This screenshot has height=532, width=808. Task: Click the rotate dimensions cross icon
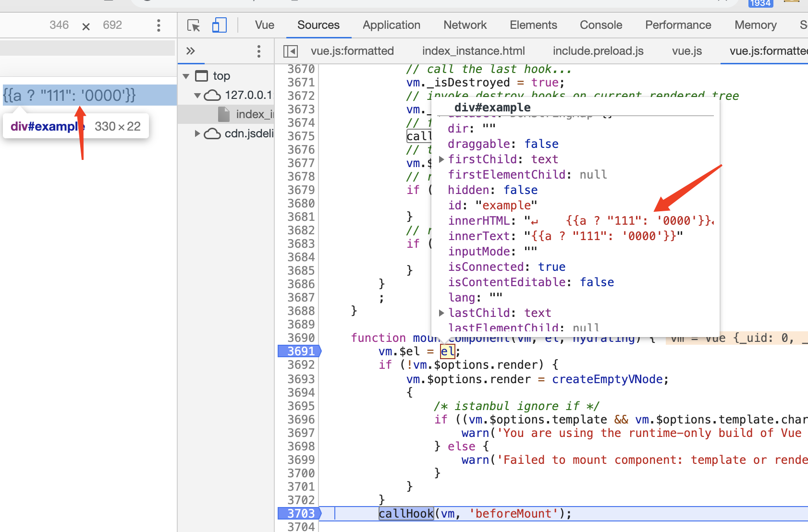pyautogui.click(x=86, y=26)
